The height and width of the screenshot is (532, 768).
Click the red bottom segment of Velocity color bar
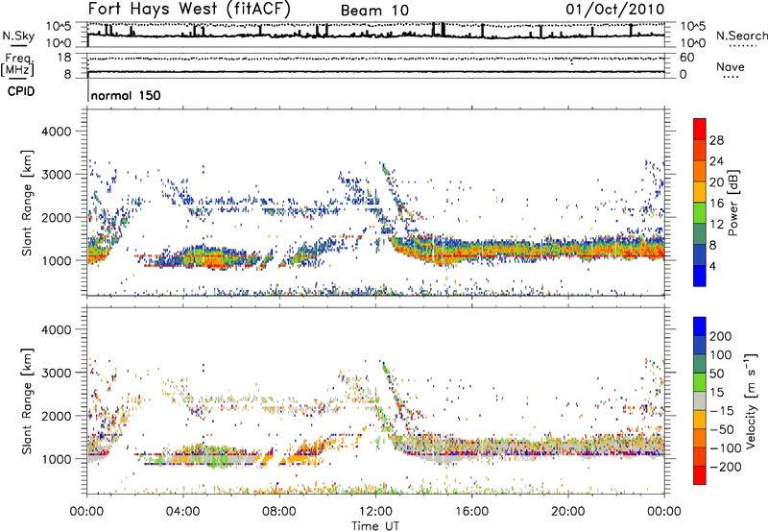pyautogui.click(x=700, y=475)
